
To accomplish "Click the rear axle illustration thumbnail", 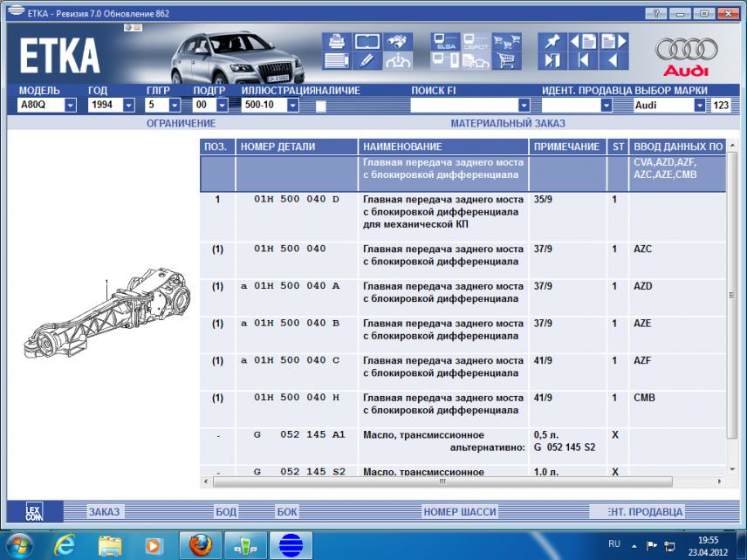I will (107, 312).
